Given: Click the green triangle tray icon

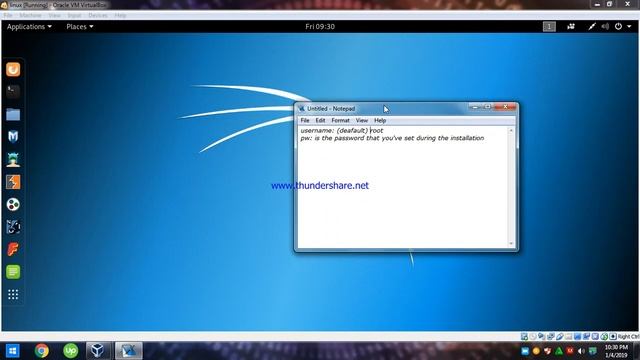Looking at the screenshot, I should coord(559,351).
